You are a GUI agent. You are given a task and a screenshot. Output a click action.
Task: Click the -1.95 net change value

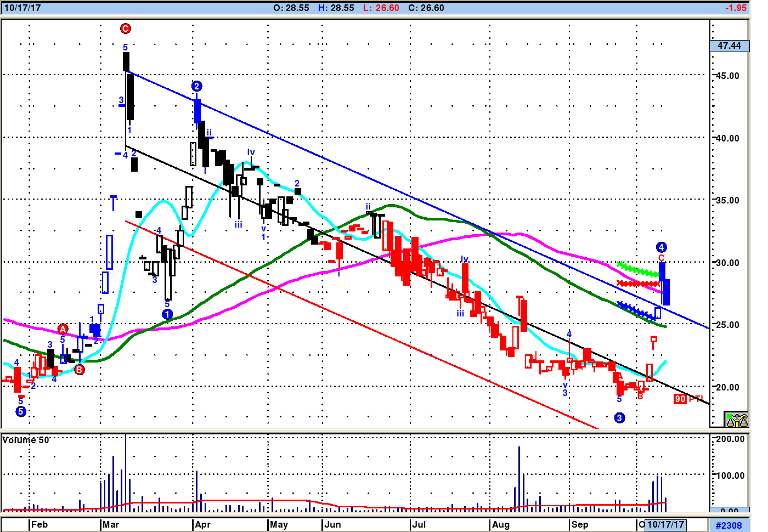pyautogui.click(x=735, y=8)
